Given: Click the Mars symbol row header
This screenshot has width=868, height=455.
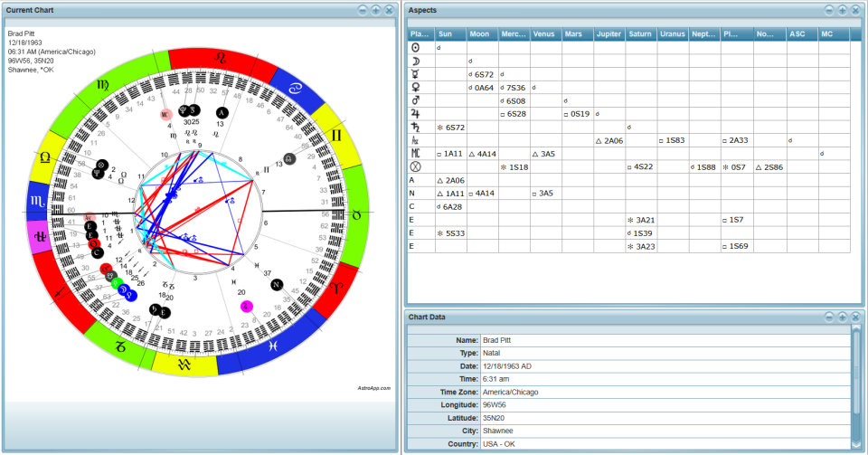Looking at the screenshot, I should click(416, 100).
